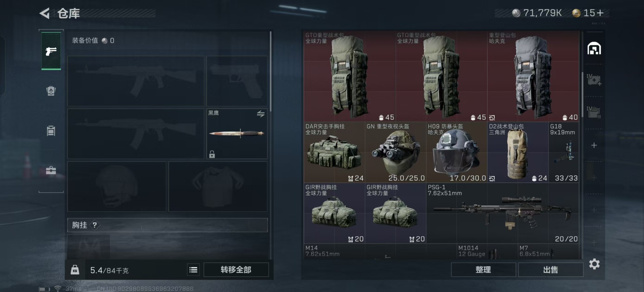Click the 胸挂 help question mark
Screen dimensions: 644x292
[x=95, y=225]
